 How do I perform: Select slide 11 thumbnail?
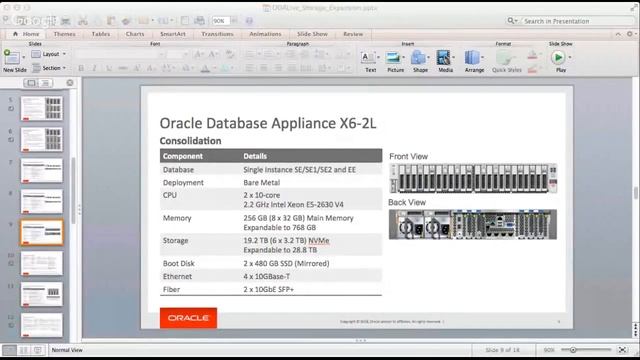tap(42, 294)
